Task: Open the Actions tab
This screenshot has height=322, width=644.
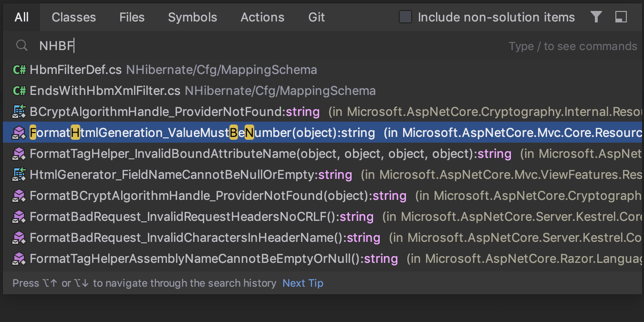Action: pyautogui.click(x=262, y=17)
